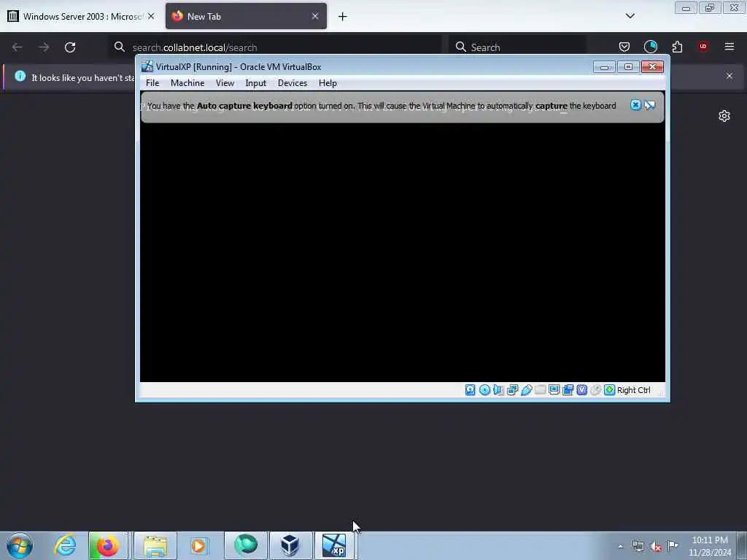Viewport: 747px width, 560px height.
Task: Open the VirtualBox Machine menu
Action: (x=187, y=83)
